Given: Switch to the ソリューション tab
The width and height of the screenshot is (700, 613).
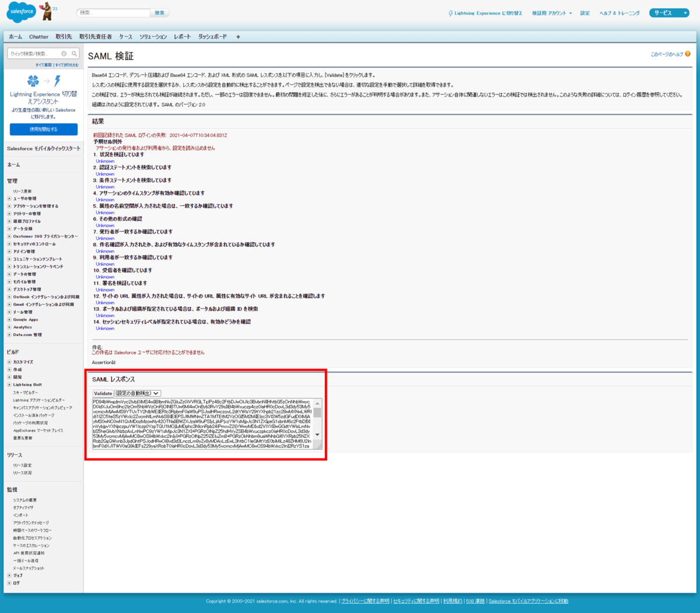Looking at the screenshot, I should click(153, 37).
